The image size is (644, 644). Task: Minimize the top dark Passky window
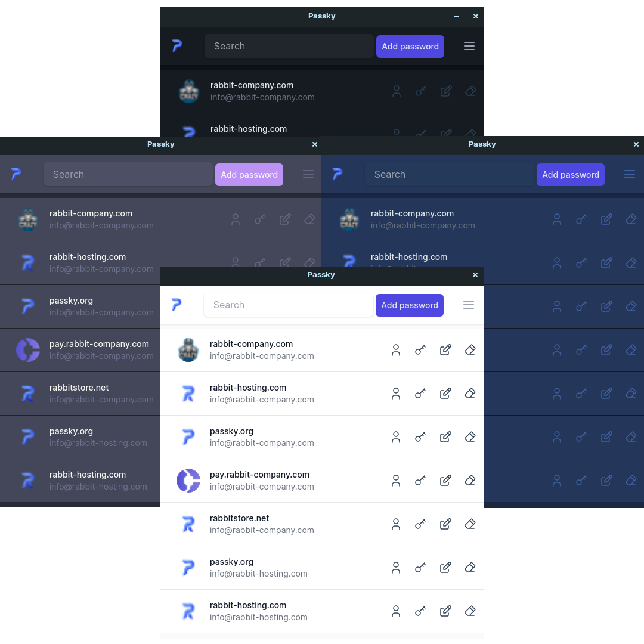pos(457,16)
